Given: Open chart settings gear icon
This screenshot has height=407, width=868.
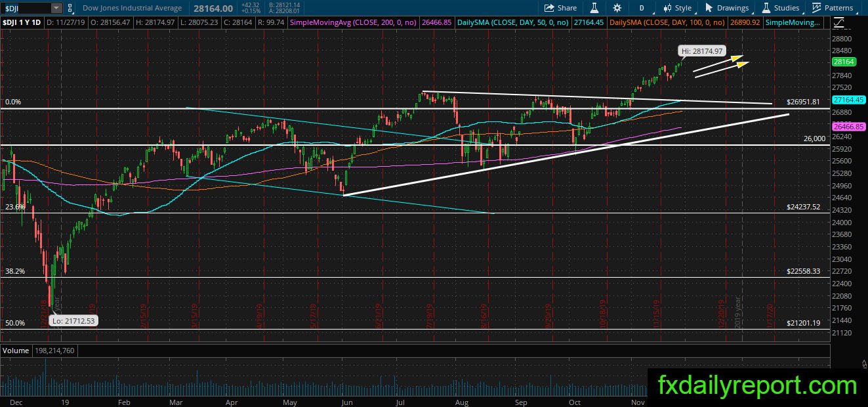Looking at the screenshot, I should pyautogui.click(x=617, y=8).
